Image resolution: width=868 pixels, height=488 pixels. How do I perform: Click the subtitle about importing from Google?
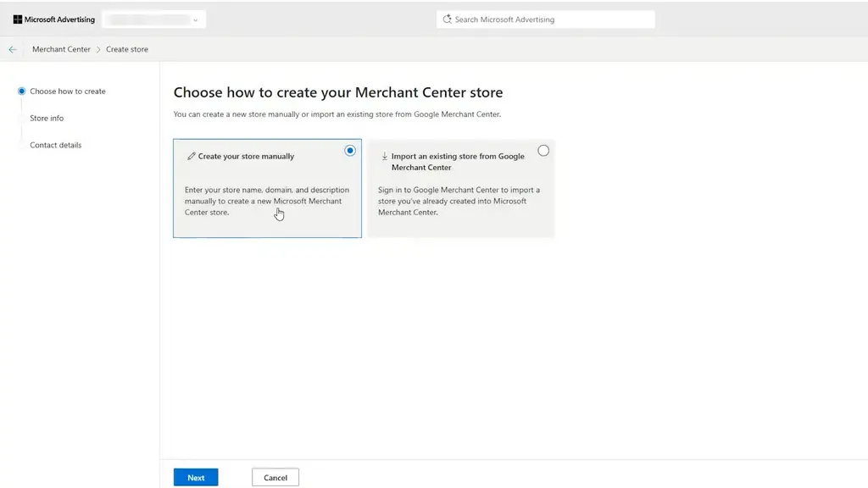[x=337, y=114]
